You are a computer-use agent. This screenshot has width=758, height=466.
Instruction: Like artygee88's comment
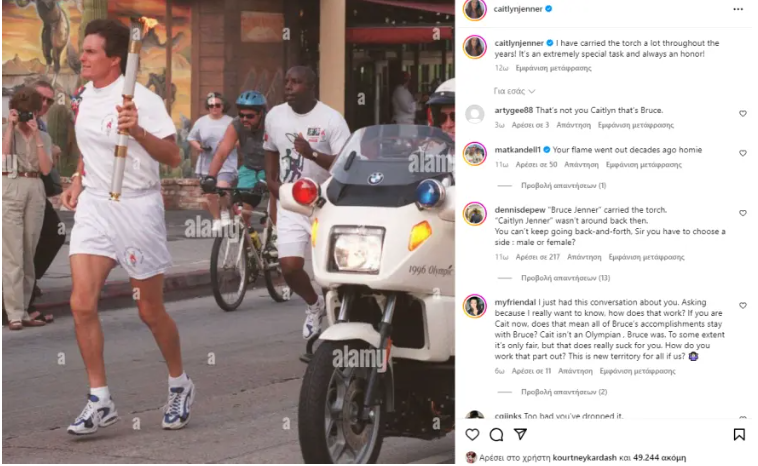[x=743, y=114]
